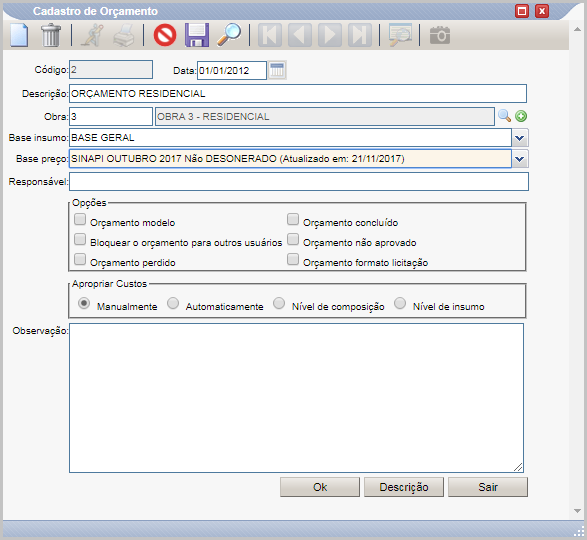Click the Sair button
Image resolution: width=587 pixels, height=540 pixels.
[x=488, y=487]
